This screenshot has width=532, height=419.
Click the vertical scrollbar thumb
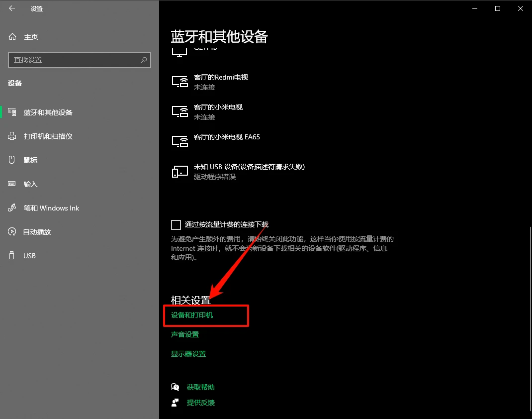coord(530,318)
